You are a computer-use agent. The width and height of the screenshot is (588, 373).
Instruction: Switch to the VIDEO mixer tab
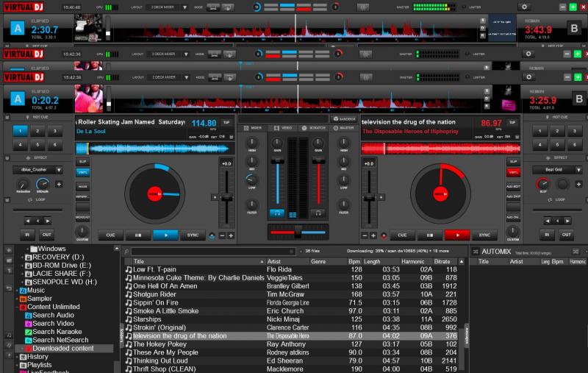(285, 128)
